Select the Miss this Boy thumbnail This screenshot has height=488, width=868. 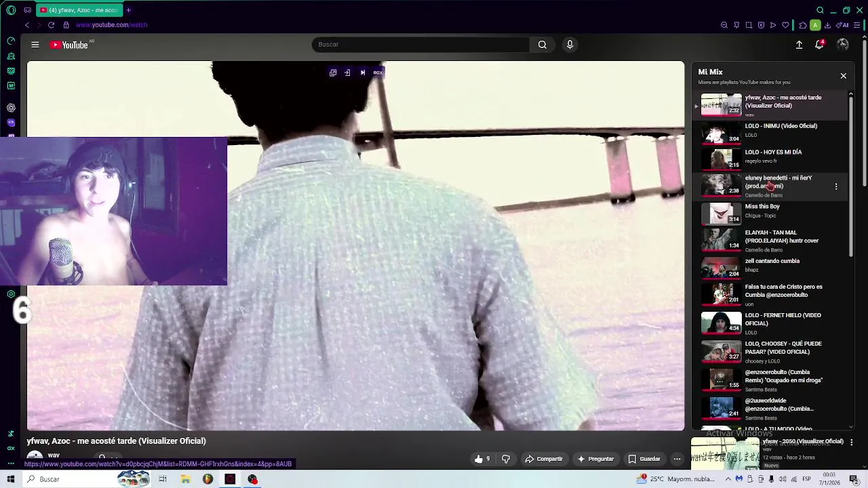click(721, 213)
